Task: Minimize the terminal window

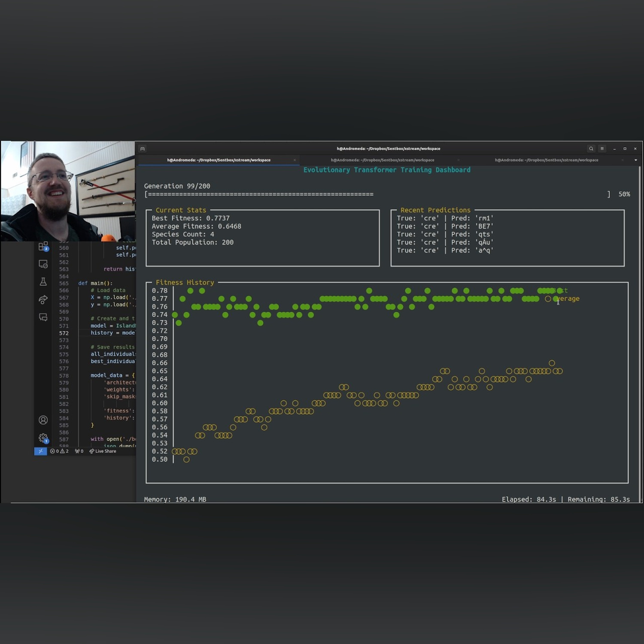Action: 614,149
